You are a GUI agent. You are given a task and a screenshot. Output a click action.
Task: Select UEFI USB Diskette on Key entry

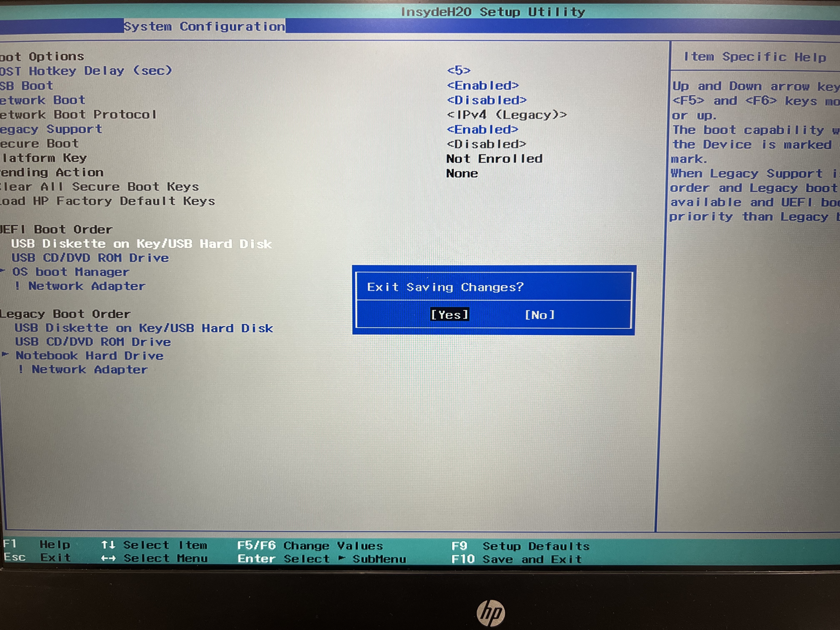tap(141, 244)
